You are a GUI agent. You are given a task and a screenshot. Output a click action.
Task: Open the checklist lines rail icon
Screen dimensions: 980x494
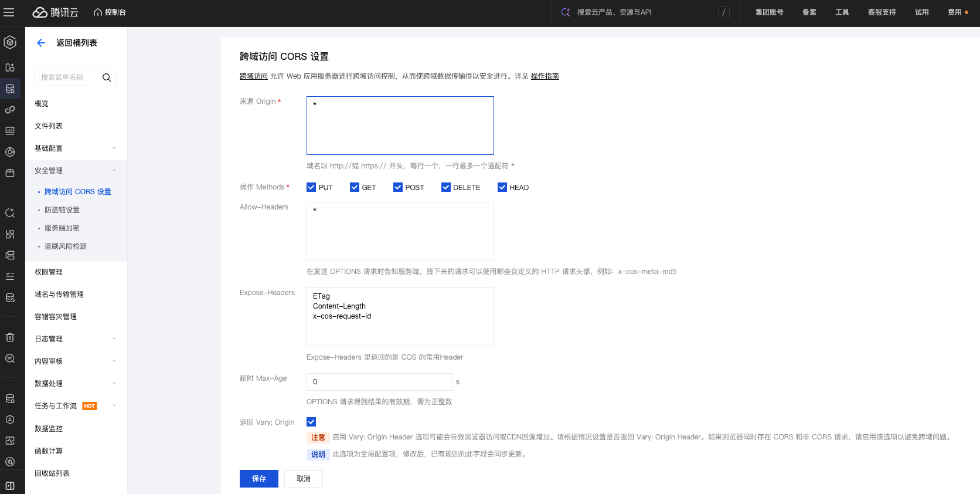[10, 276]
